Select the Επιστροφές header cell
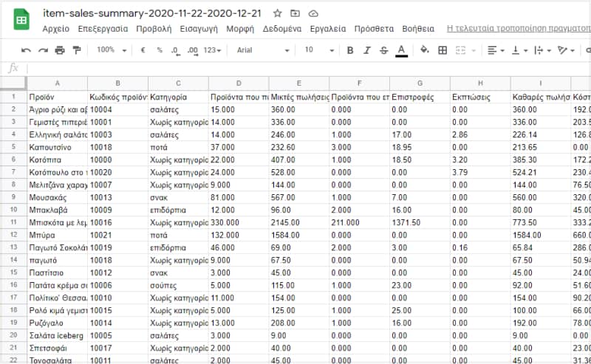Screen dimensions: 591x364 pyautogui.click(x=420, y=97)
